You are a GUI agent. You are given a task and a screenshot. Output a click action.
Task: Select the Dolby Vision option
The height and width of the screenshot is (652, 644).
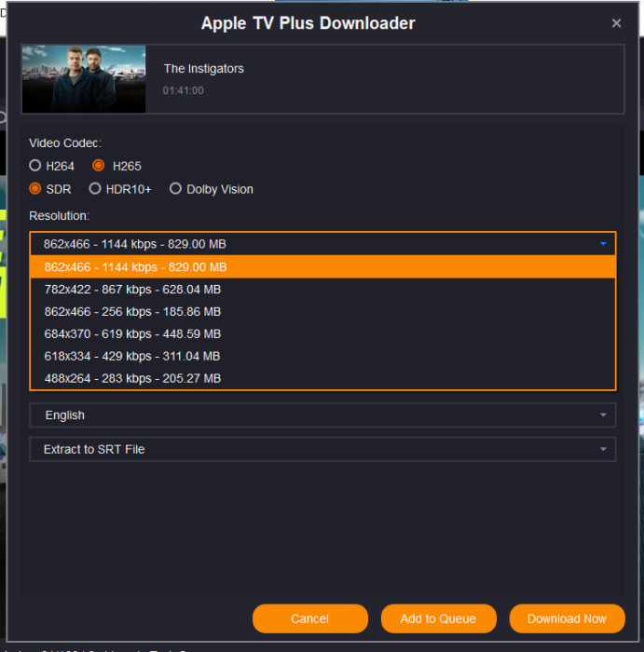(x=175, y=189)
